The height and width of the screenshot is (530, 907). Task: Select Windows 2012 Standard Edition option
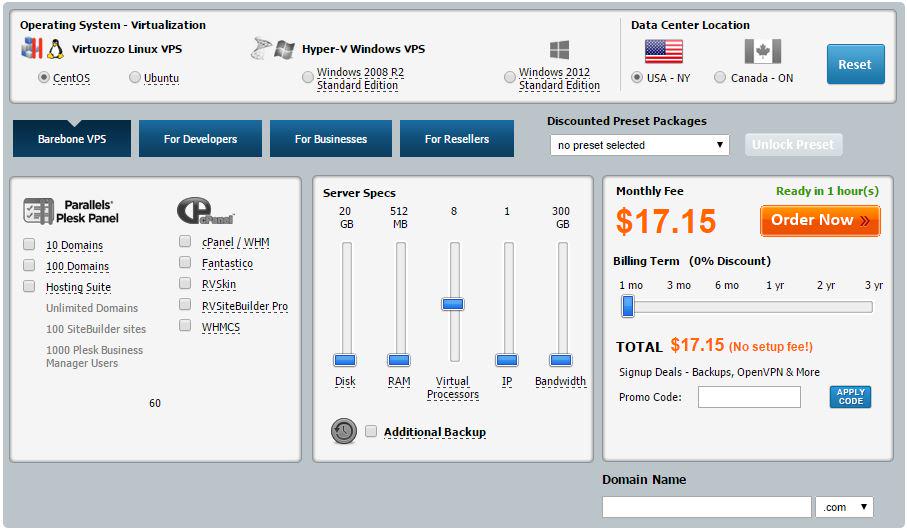pos(510,77)
